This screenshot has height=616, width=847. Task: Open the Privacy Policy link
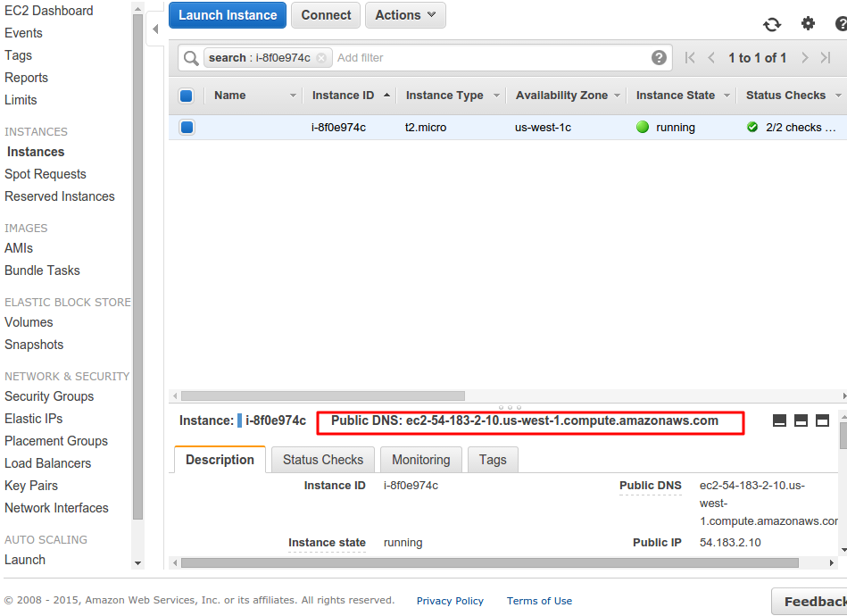pyautogui.click(x=450, y=601)
